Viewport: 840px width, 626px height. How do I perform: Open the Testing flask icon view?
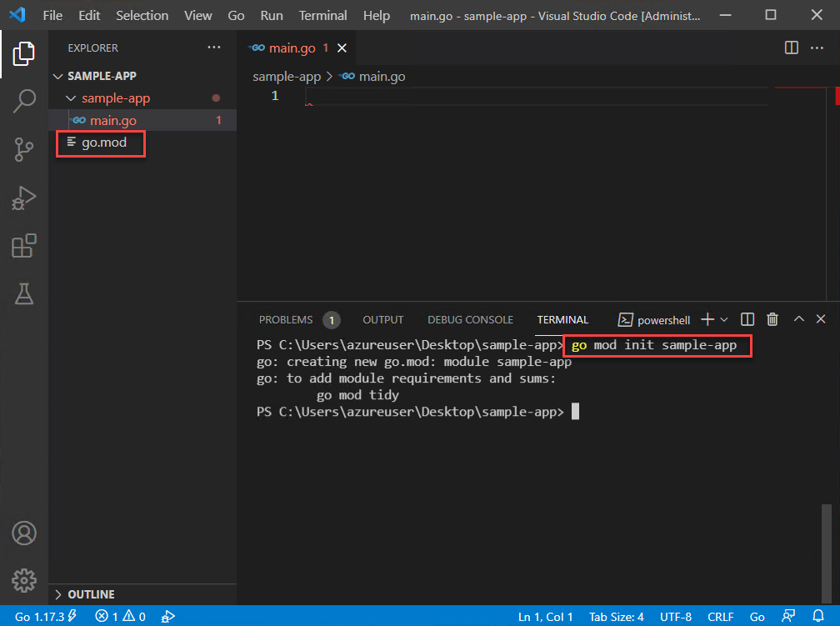click(x=24, y=293)
